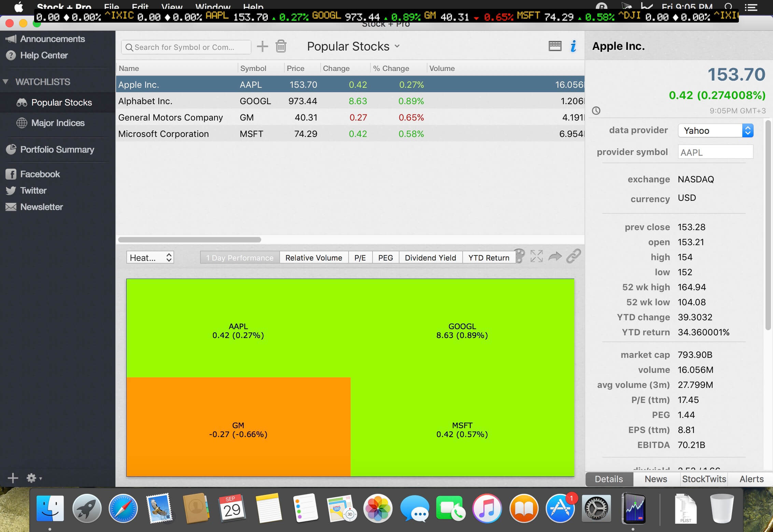Open the Popular Stocks watchlist dropdown
This screenshot has height=532, width=773.
353,46
